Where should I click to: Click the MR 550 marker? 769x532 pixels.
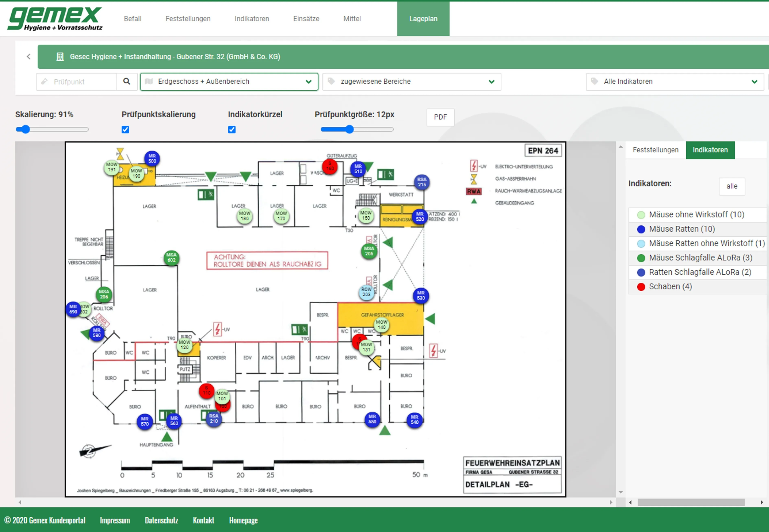tap(372, 419)
